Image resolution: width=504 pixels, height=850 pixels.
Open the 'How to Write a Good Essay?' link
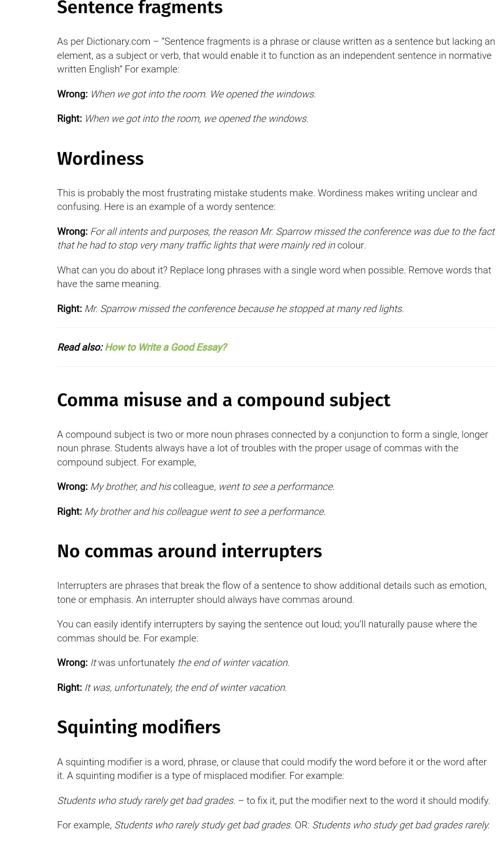[166, 347]
